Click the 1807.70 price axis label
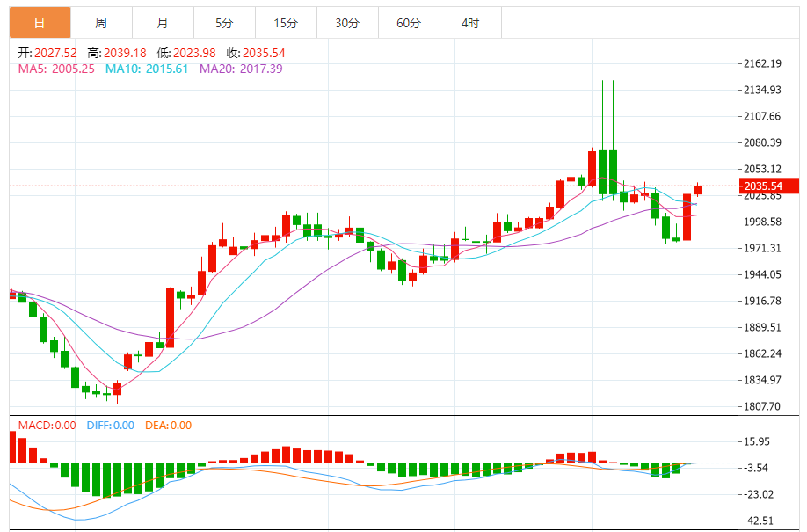 762,406
